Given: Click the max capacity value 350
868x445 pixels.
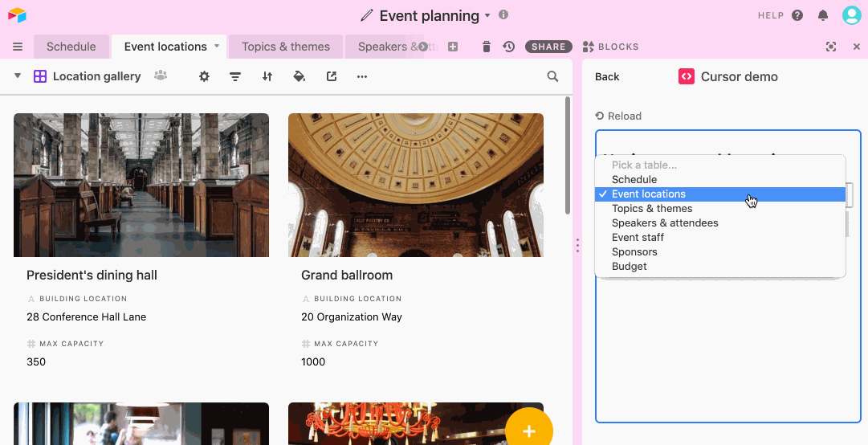Looking at the screenshot, I should click(x=36, y=362).
